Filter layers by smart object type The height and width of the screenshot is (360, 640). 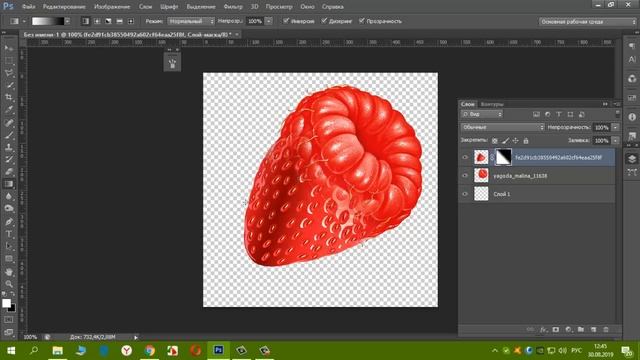click(x=582, y=114)
